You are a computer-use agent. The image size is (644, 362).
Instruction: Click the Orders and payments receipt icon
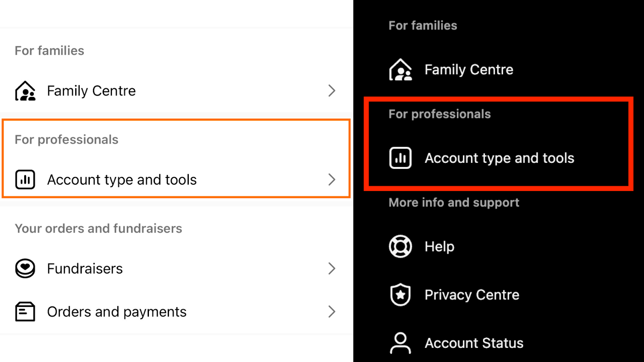pyautogui.click(x=25, y=311)
